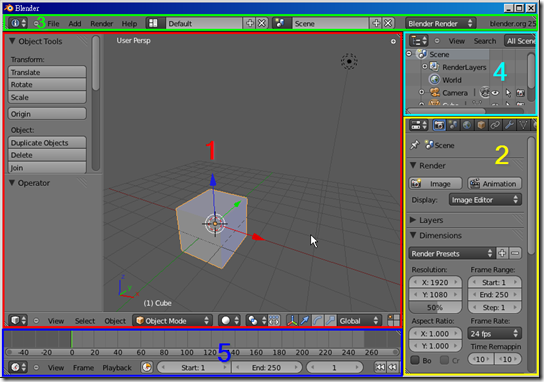The image size is (544, 382).
Task: Switch to Object Data triangle icon
Action: pos(523,125)
